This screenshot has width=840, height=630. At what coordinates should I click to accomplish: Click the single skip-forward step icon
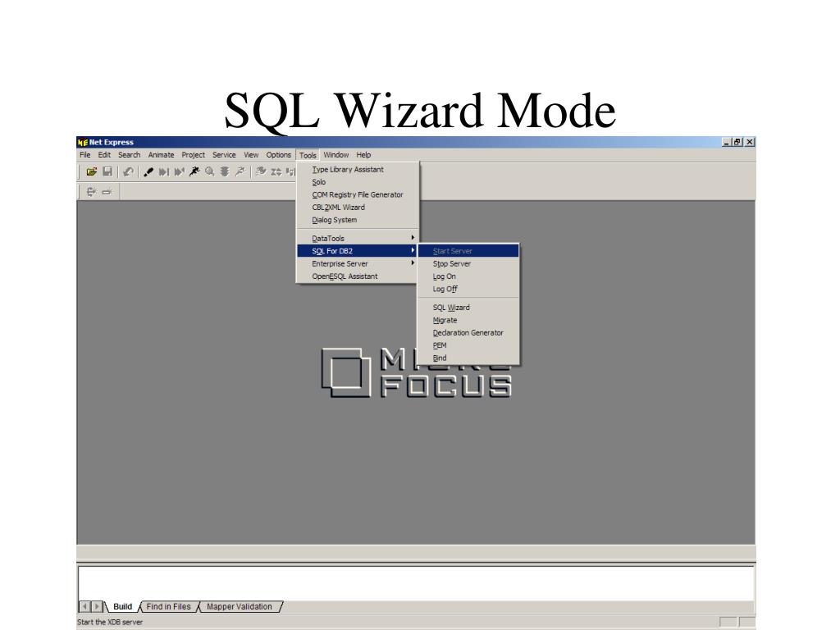click(163, 171)
